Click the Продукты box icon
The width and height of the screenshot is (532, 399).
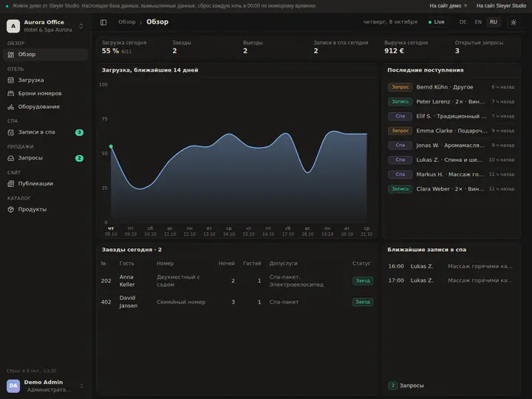[x=11, y=209]
